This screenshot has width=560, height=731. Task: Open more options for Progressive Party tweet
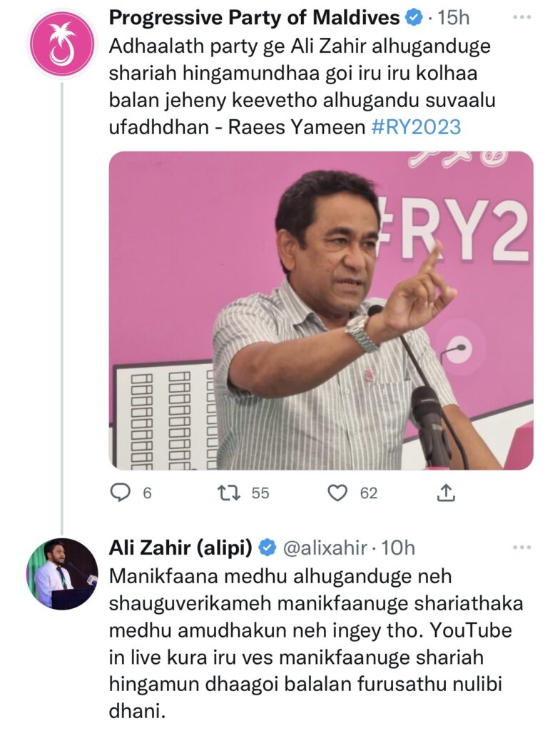(522, 17)
